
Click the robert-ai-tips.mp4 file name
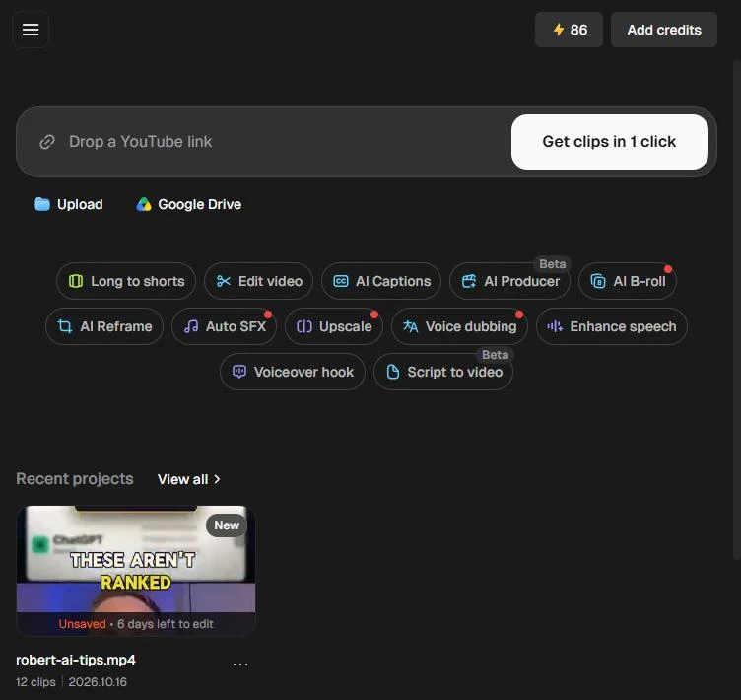click(76, 660)
